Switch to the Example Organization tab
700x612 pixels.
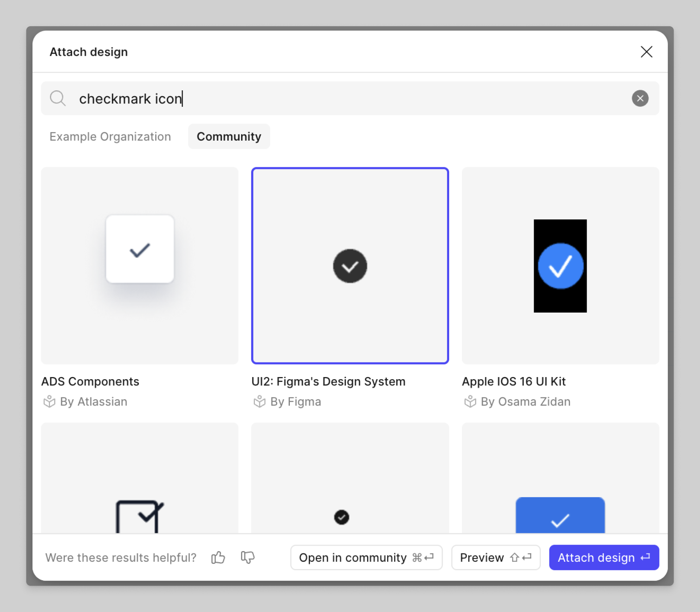110,137
